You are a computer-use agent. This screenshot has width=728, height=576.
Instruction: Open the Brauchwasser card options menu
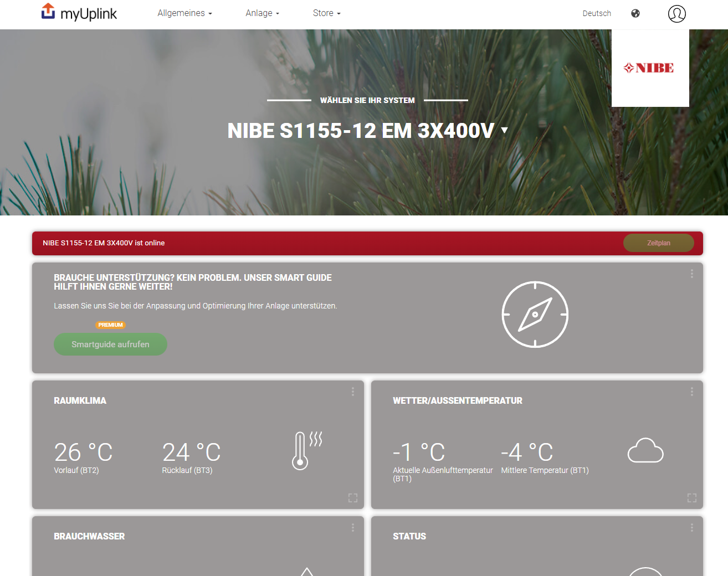pyautogui.click(x=352, y=528)
